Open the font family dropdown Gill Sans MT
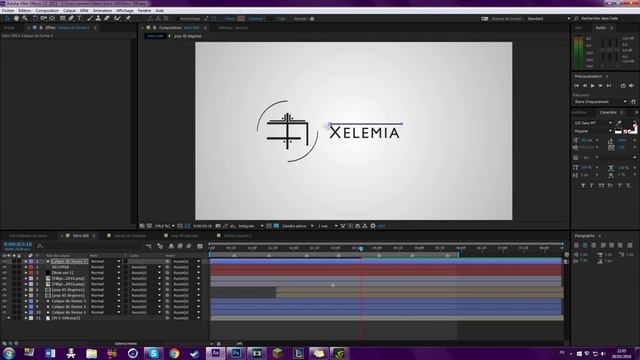Screen dimensions: 640x360 593,123
